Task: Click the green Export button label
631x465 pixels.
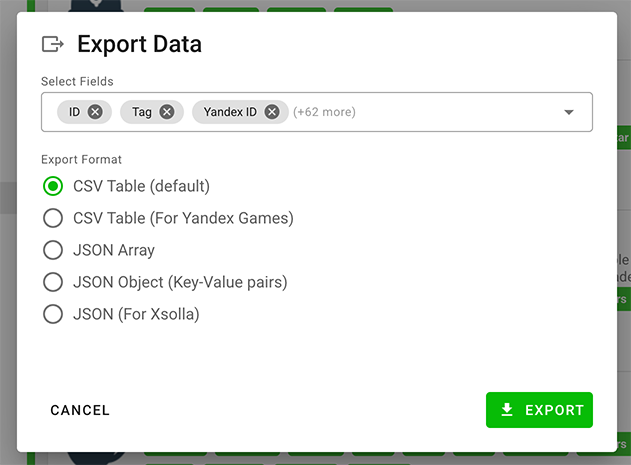Action: point(554,410)
